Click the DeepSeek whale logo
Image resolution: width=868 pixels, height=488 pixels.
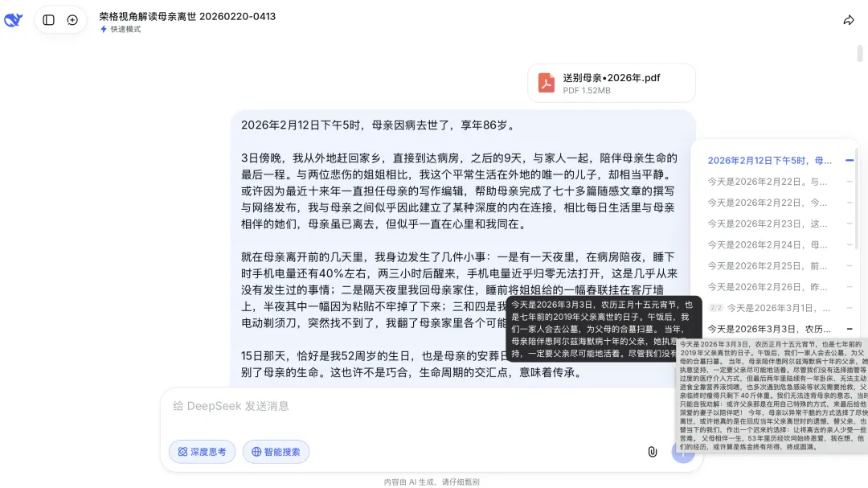coord(14,20)
